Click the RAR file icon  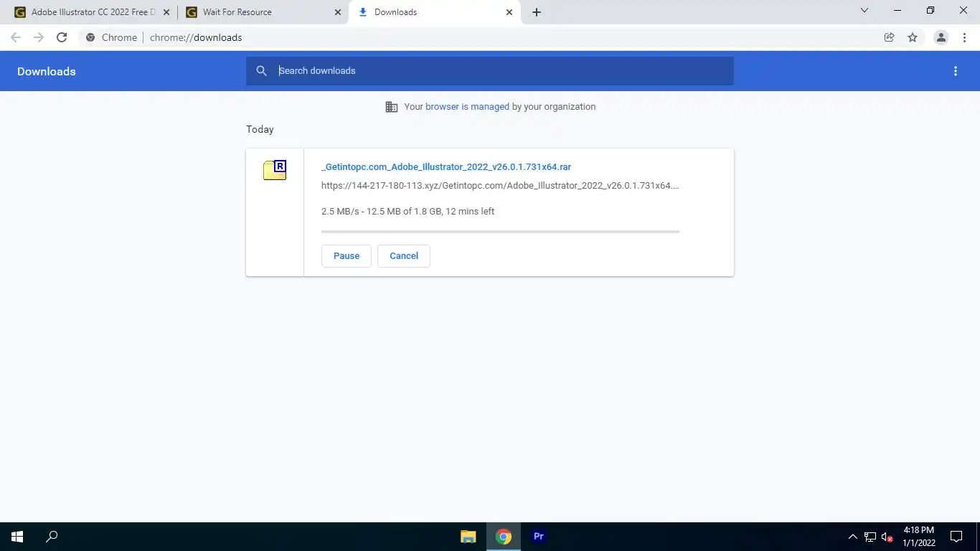pos(275,170)
